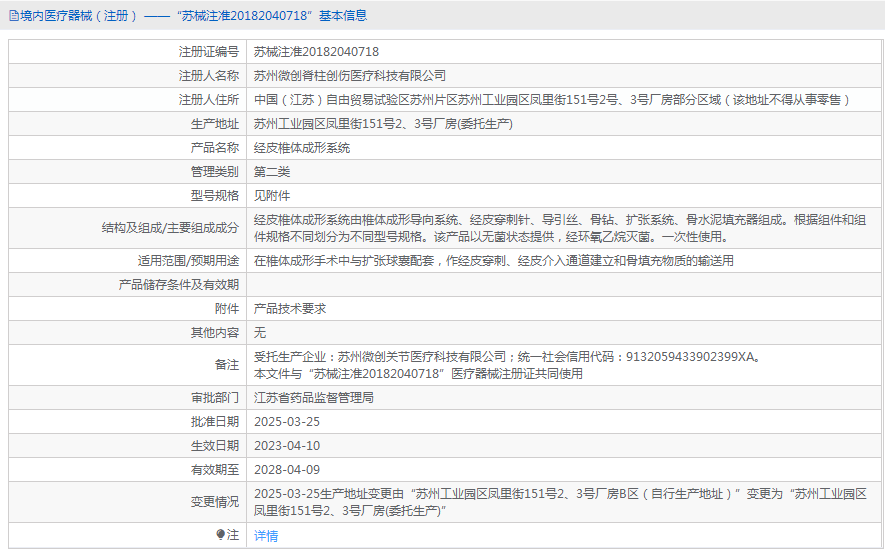Click the 其他内容 label
Image resolution: width=885 pixels, height=554 pixels.
[215, 333]
